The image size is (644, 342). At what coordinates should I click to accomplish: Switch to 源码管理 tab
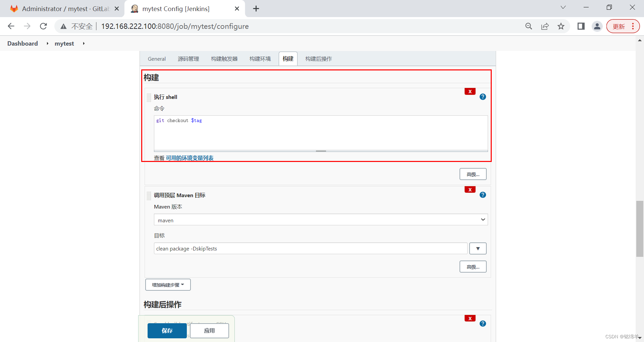tap(189, 59)
